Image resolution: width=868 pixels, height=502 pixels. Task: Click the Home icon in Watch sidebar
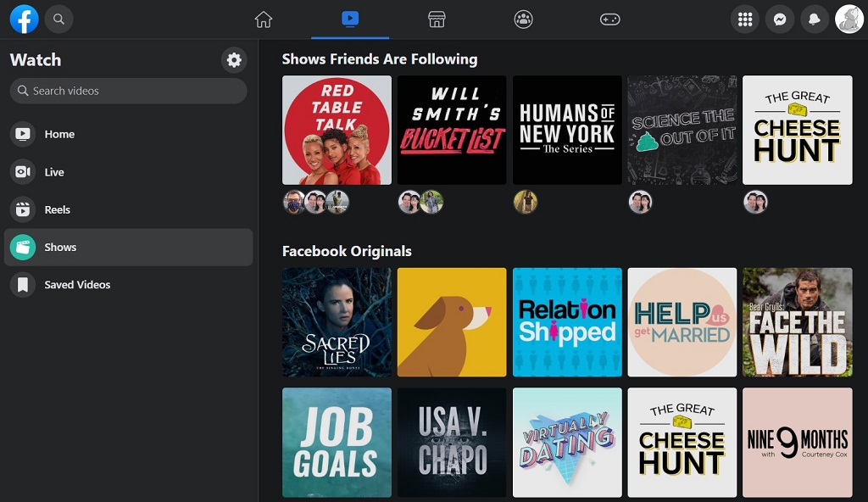(x=23, y=134)
